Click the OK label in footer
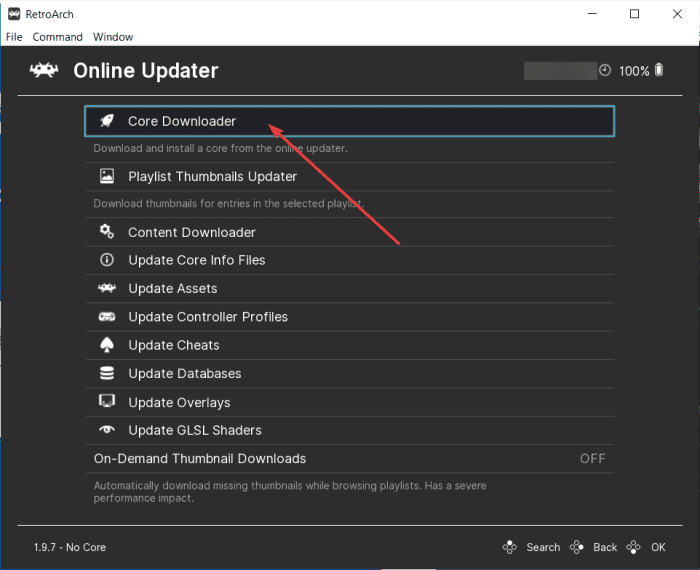The image size is (700, 570). (658, 547)
